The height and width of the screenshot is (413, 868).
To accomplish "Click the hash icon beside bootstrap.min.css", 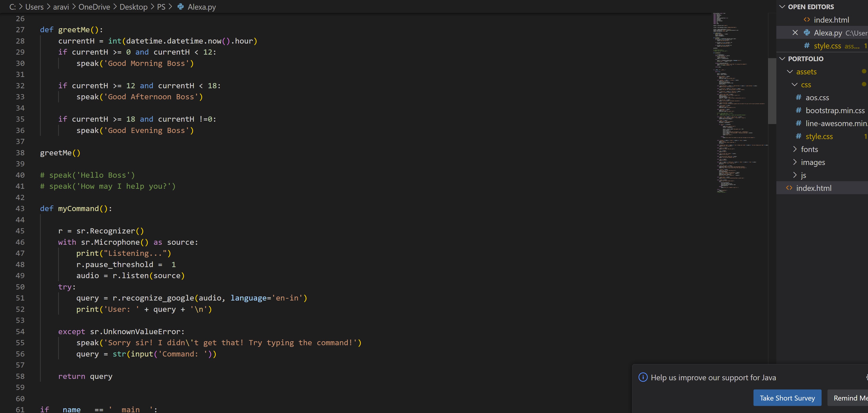I will click(x=798, y=110).
